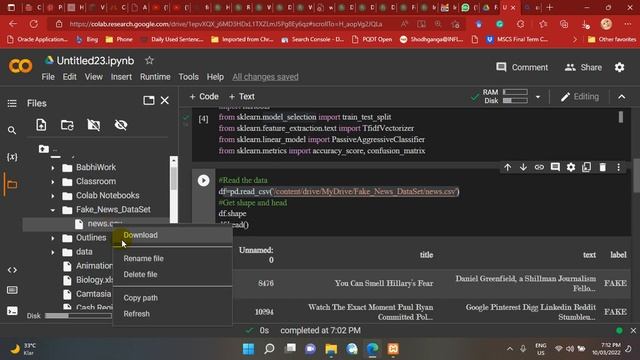The image size is (640, 360).
Task: Refresh the Files folder view icon
Action: [x=67, y=125]
